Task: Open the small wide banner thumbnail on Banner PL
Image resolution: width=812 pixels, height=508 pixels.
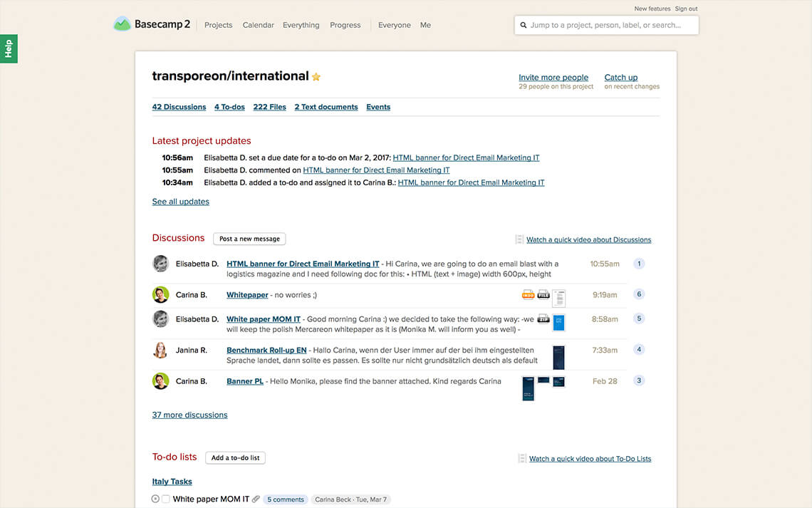Action: point(543,380)
